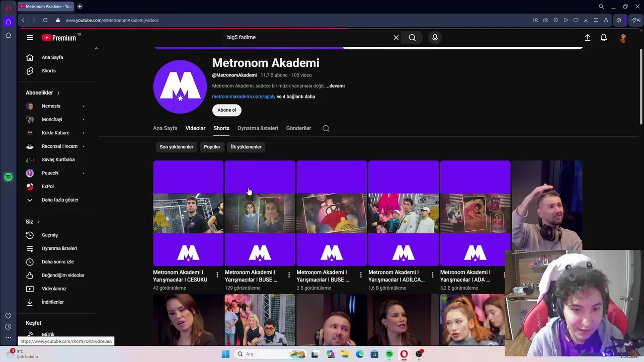Image resolution: width=644 pixels, height=362 pixels.
Task: Open Opera downloads icon
Action: coord(586,20)
